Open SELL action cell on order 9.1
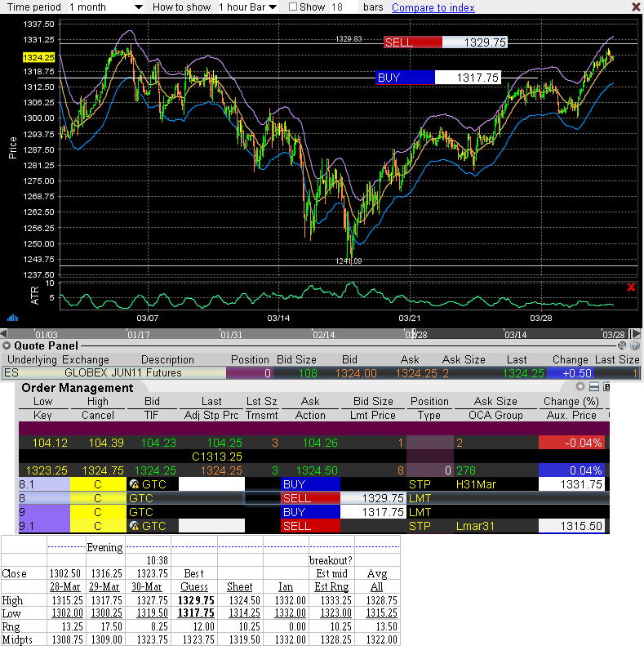 [310, 526]
